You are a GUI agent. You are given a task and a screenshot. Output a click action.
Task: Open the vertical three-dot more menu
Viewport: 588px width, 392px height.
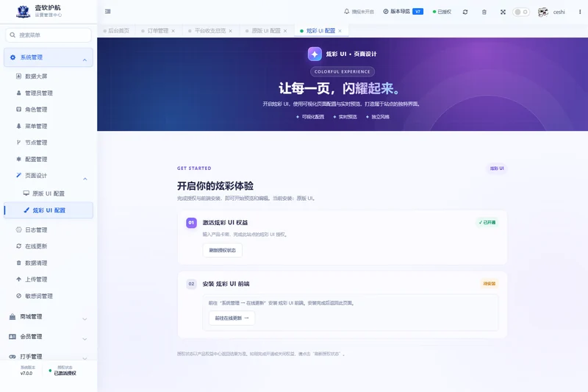[580, 12]
